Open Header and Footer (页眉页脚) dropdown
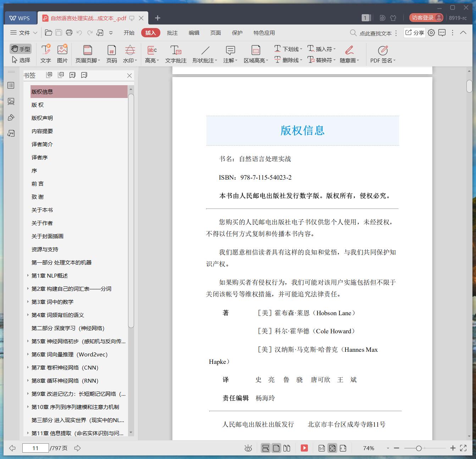 (x=88, y=54)
